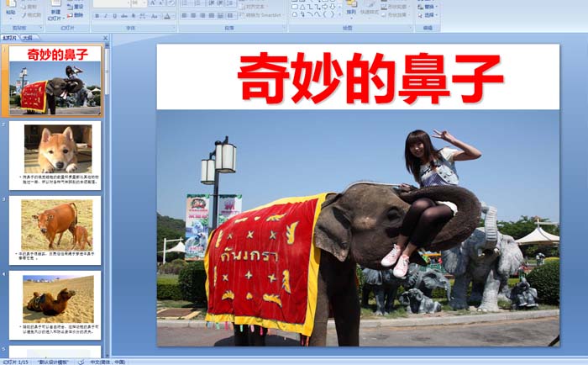Screen dimensions: 588x365
Task: Open Change Case (Aa) menu
Action: (x=154, y=16)
